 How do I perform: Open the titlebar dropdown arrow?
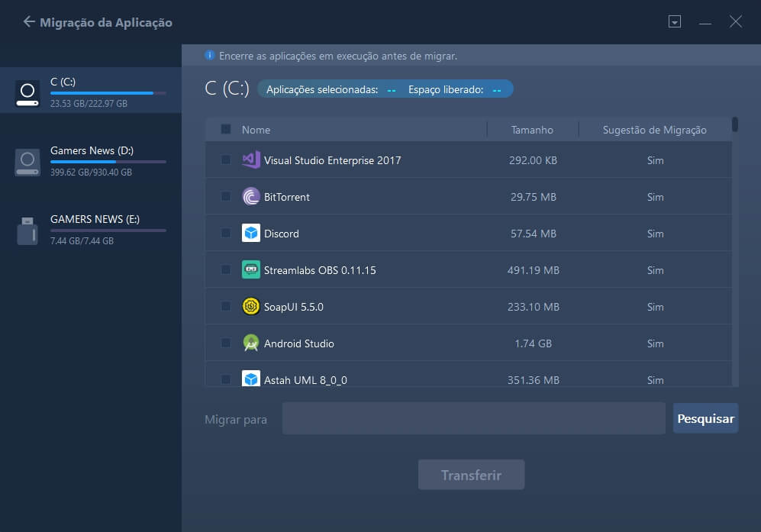pos(675,22)
